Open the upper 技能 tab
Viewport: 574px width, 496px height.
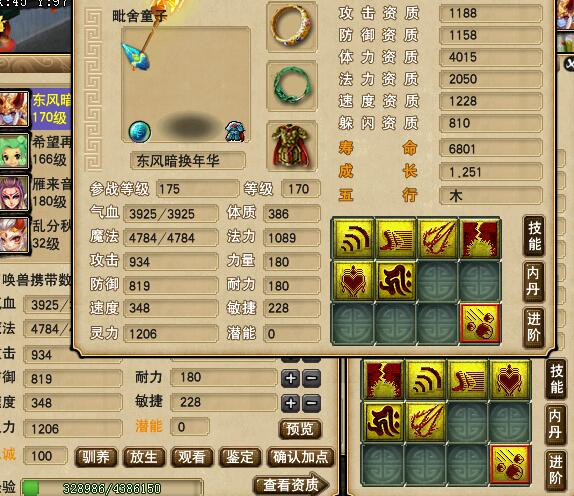(534, 235)
